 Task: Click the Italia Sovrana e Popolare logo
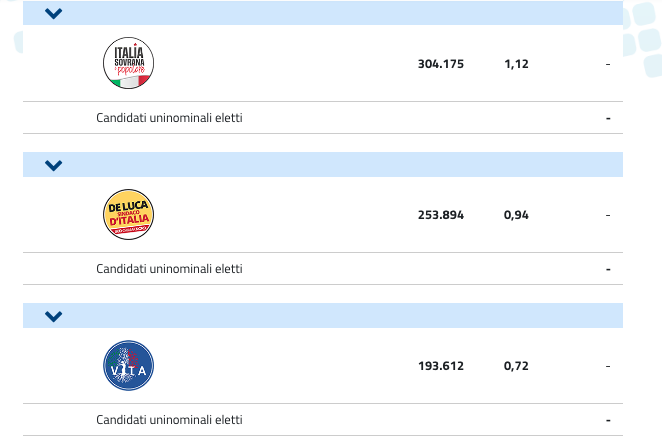129,63
